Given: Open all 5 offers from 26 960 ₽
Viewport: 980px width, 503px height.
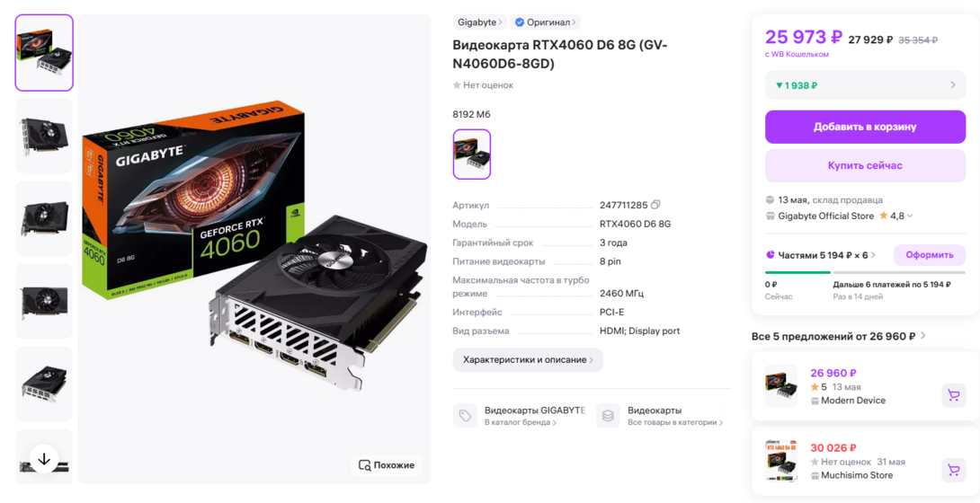Looking at the screenshot, I should [839, 336].
